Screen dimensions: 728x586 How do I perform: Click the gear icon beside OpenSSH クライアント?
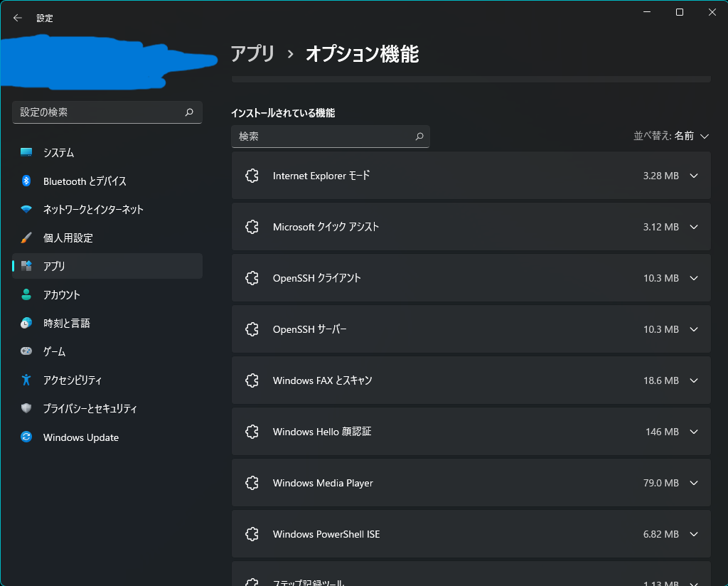click(252, 277)
